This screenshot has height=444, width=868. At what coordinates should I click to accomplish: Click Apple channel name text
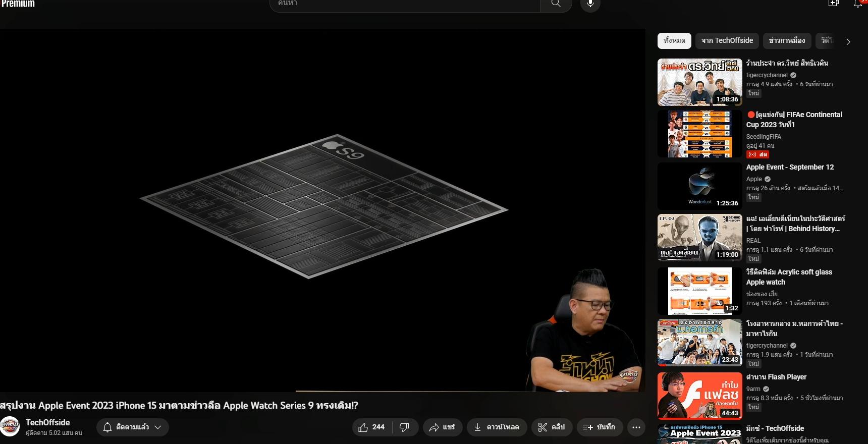[x=754, y=179]
